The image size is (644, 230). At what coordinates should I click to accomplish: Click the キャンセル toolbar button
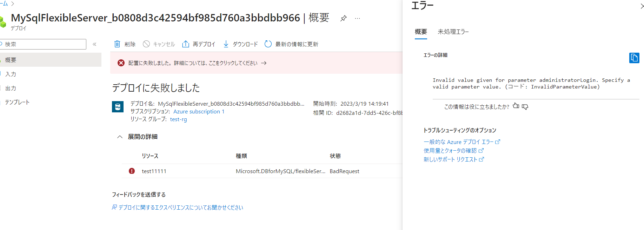tap(159, 44)
